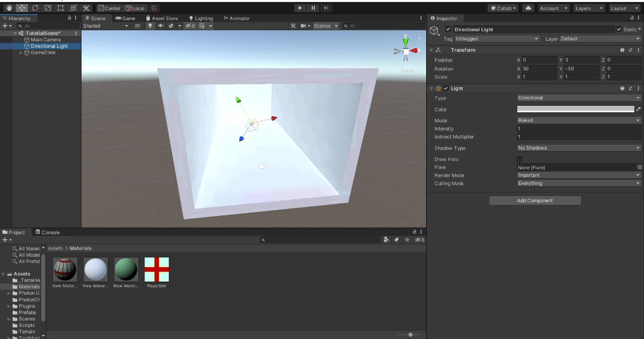Screen dimensions: 644x339
Task: Open the GameObject icon selector in Inspector
Action: pyautogui.click(x=434, y=31)
